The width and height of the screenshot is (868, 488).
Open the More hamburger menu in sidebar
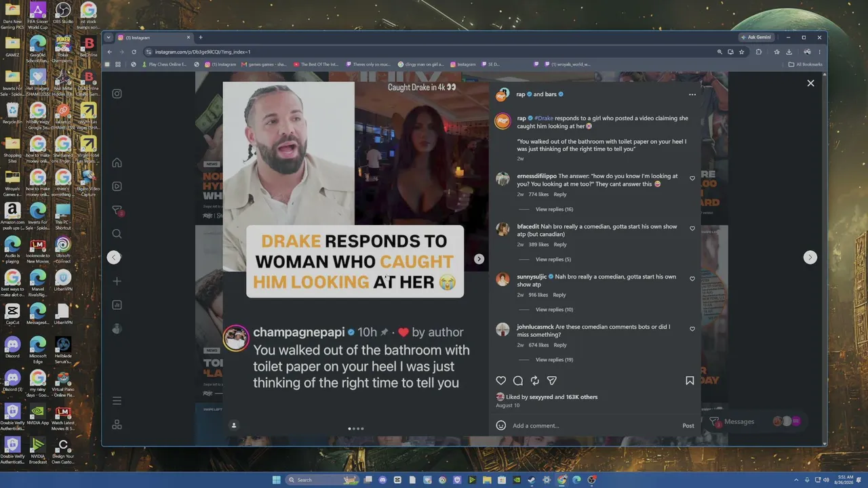(117, 401)
